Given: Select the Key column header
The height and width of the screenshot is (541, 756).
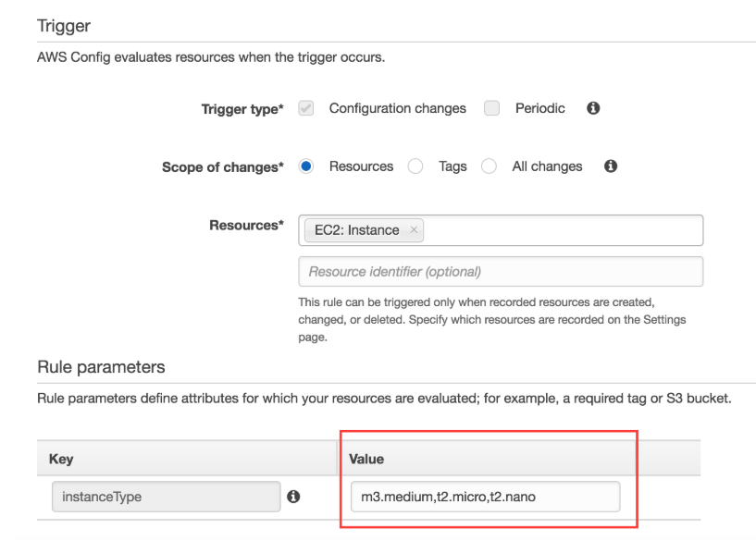Looking at the screenshot, I should click(61, 459).
